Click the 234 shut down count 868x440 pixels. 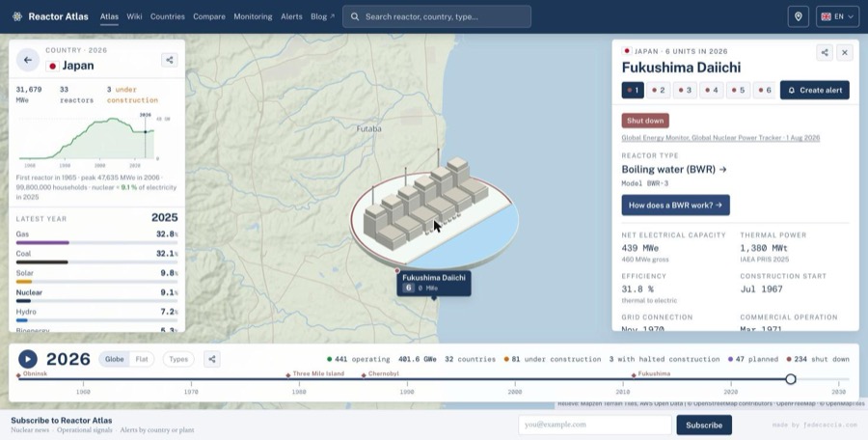(x=818, y=359)
